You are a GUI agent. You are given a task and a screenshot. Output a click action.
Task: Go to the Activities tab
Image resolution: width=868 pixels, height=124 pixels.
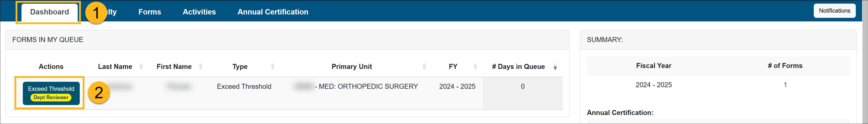point(199,12)
